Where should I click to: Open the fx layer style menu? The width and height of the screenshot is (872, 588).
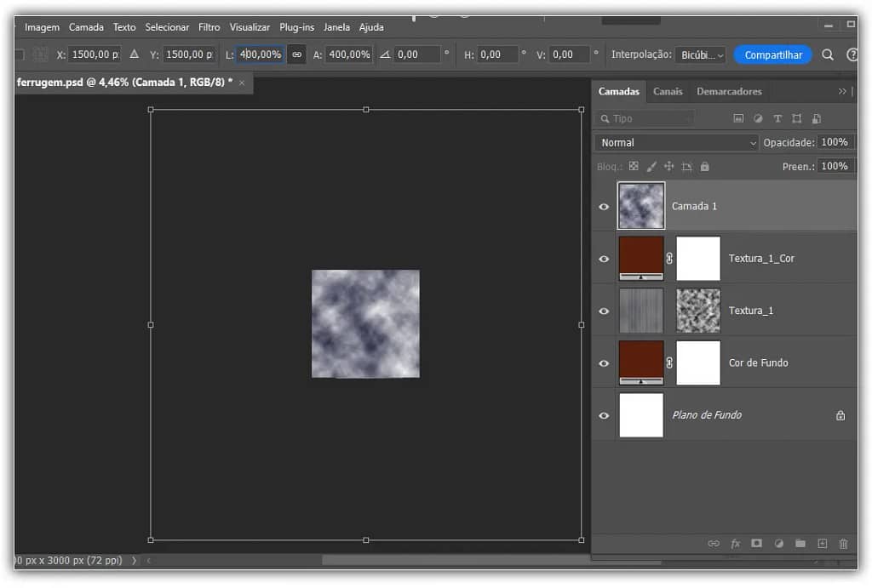tap(735, 543)
